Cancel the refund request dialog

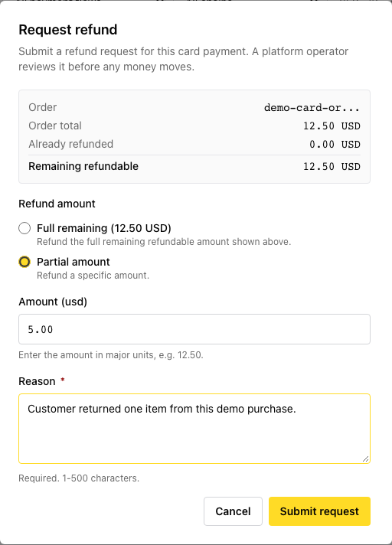click(233, 511)
